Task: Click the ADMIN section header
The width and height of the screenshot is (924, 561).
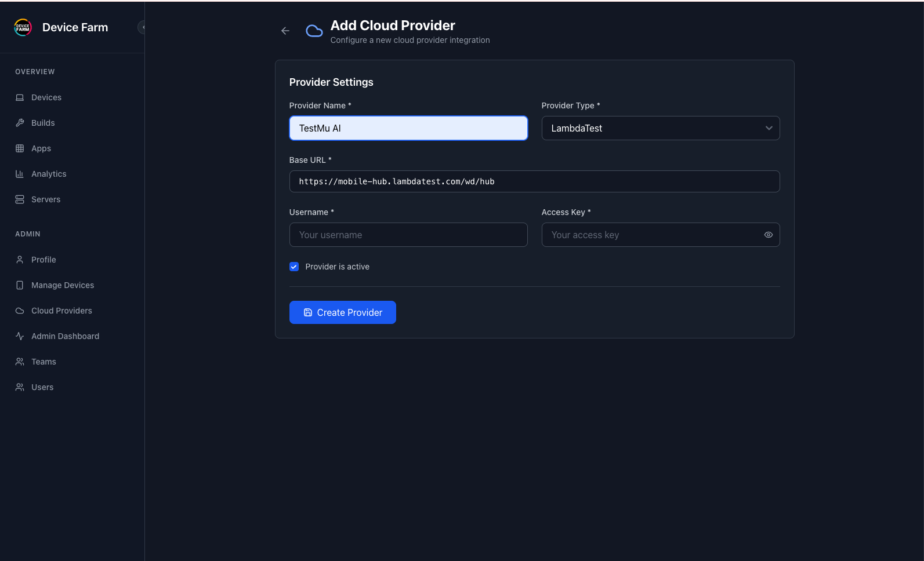Action: 28,234
